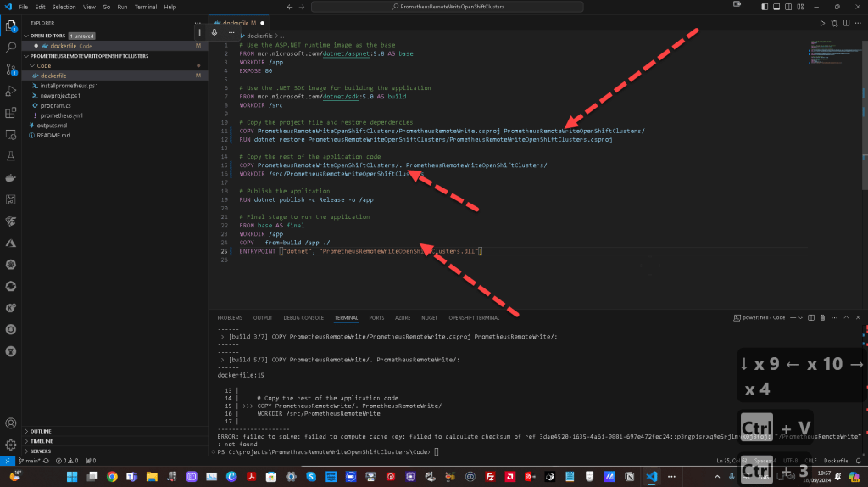868x487 pixels.
Task: Click the command center search field
Action: click(448, 7)
